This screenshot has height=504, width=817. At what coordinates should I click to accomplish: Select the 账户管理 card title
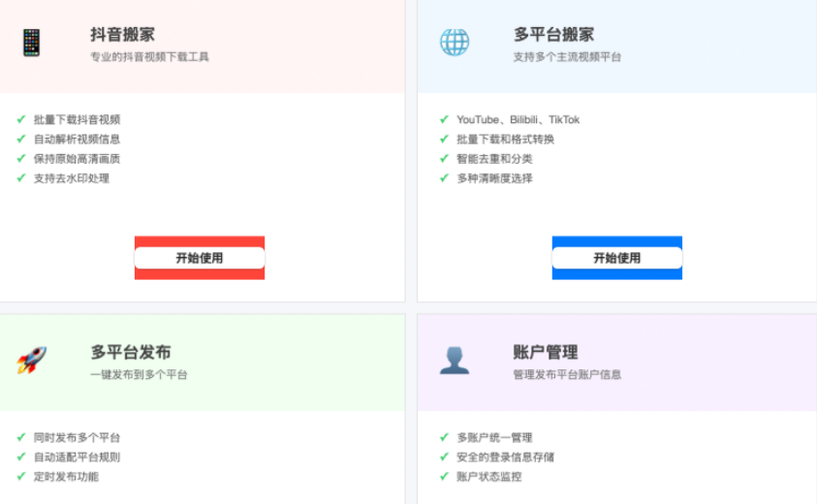pos(546,353)
